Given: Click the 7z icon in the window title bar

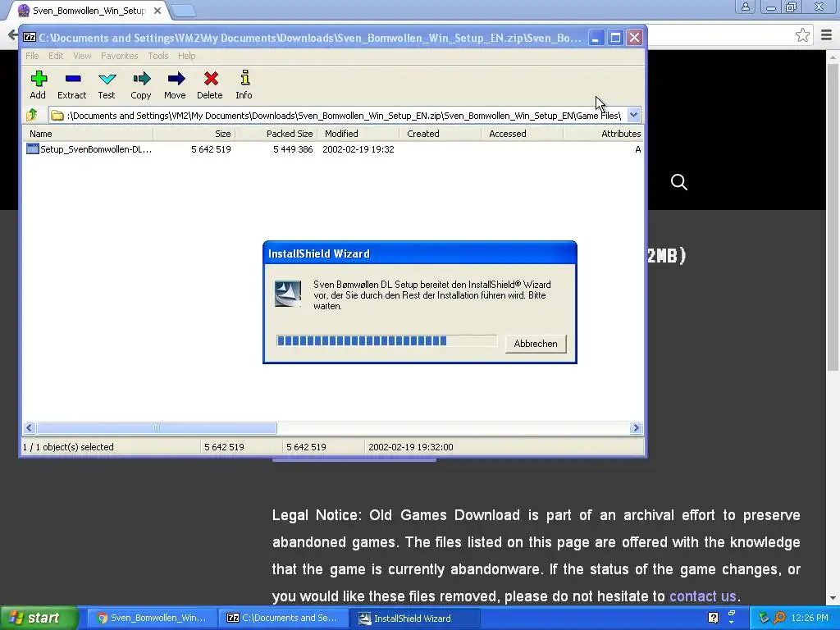Looking at the screenshot, I should (x=30, y=38).
